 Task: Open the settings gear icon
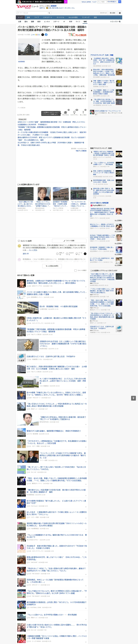[120, 13]
